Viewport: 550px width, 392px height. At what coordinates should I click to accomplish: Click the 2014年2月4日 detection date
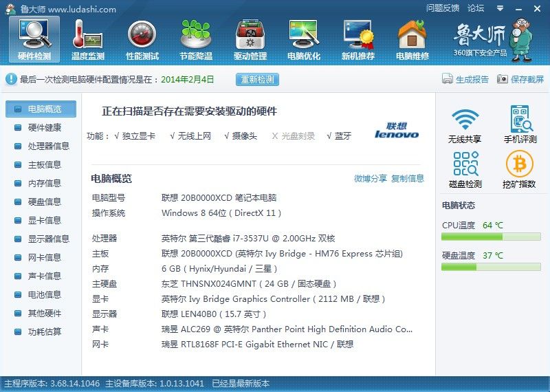(x=187, y=79)
